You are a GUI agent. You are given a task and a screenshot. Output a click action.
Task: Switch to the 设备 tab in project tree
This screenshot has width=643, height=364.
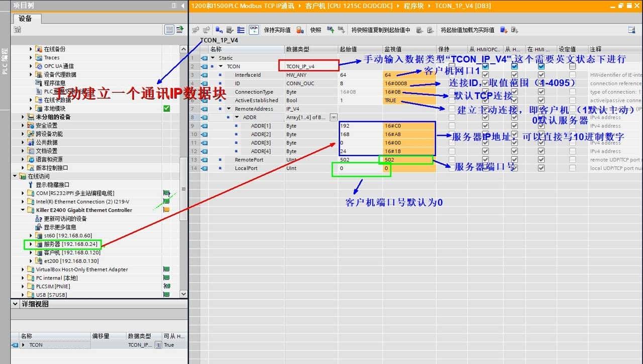click(26, 19)
